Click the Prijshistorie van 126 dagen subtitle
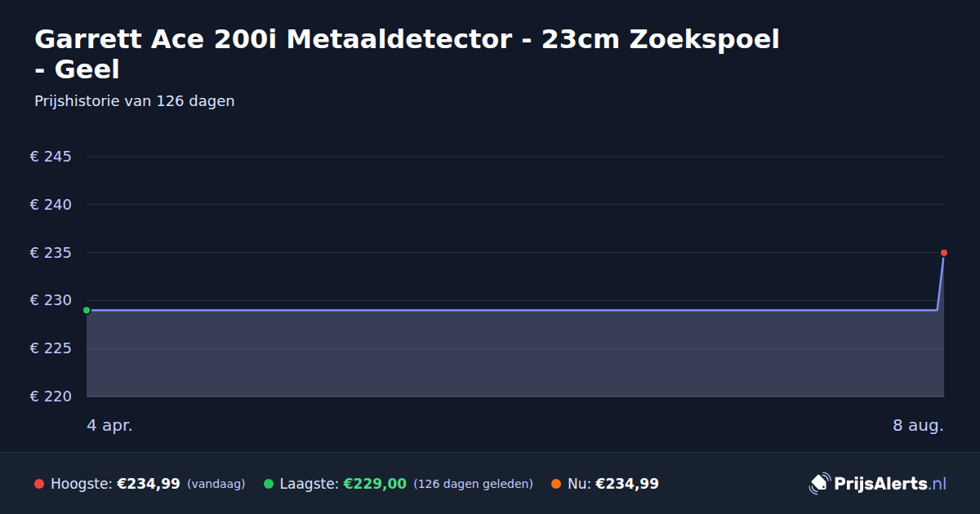This screenshot has width=980, height=514. (x=135, y=101)
